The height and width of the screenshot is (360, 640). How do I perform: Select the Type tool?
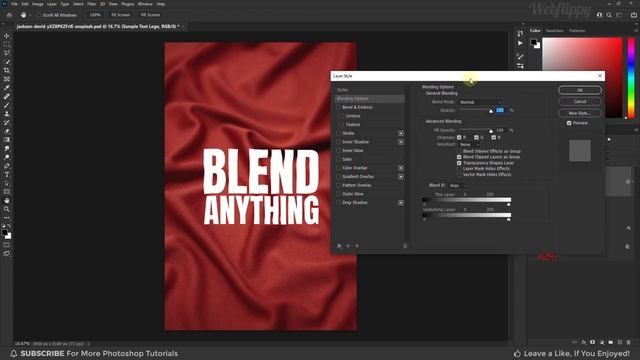pos(7,174)
